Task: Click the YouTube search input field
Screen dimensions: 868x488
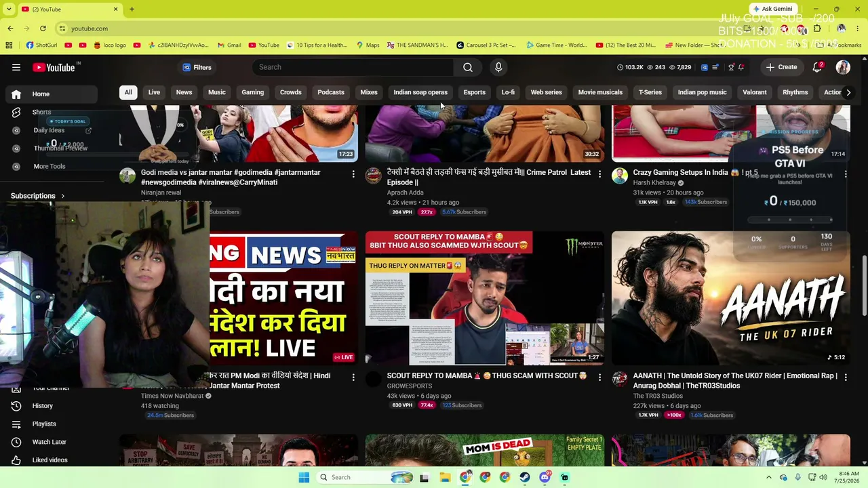Action: (353, 67)
